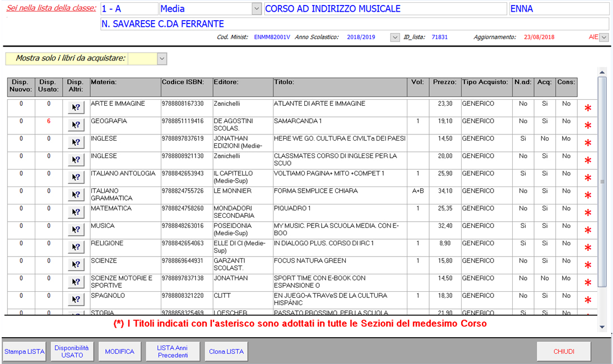Image resolution: width=613 pixels, height=364 pixels.
Task: Open other availability for CLASSMATES book
Action: [76, 160]
